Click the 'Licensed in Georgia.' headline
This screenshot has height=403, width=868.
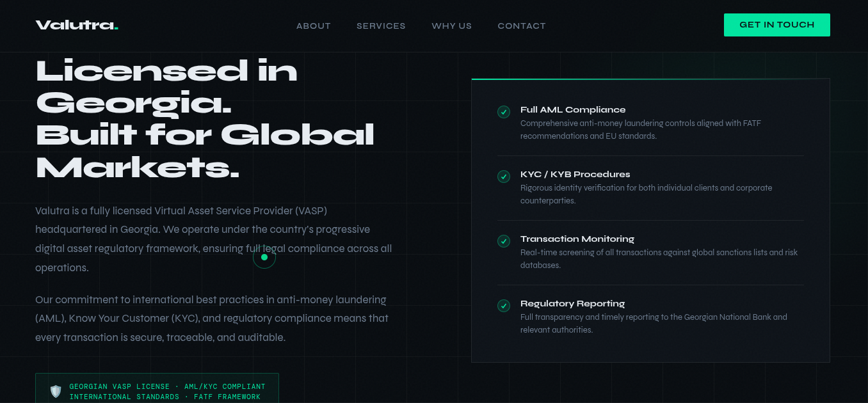point(166,86)
